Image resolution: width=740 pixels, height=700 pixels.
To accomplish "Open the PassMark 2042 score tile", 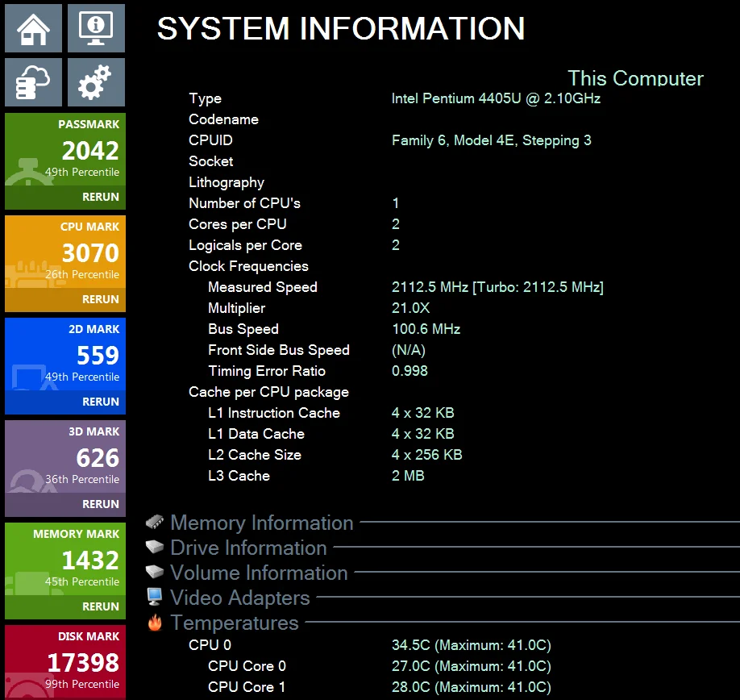I will (65, 150).
